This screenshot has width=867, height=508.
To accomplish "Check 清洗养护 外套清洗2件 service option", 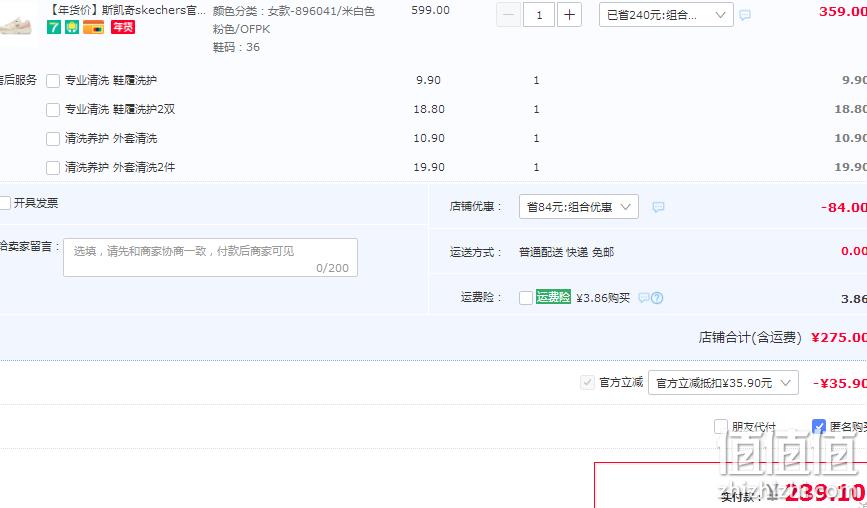I will point(53,167).
